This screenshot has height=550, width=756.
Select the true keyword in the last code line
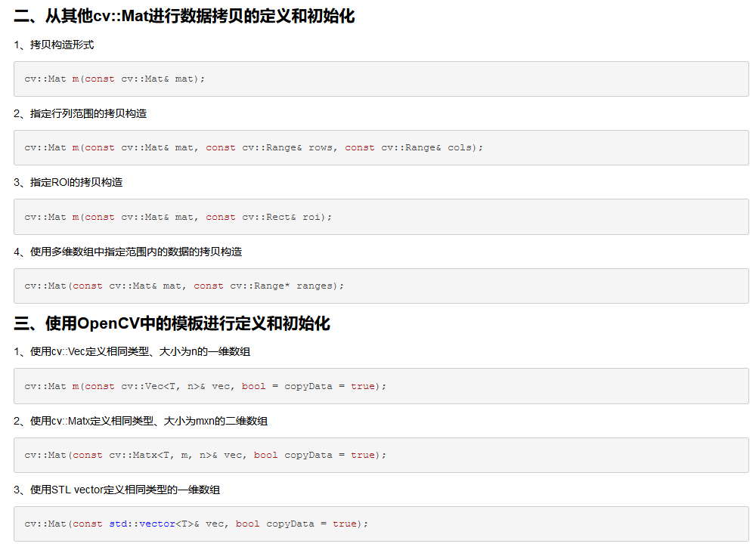pos(344,523)
